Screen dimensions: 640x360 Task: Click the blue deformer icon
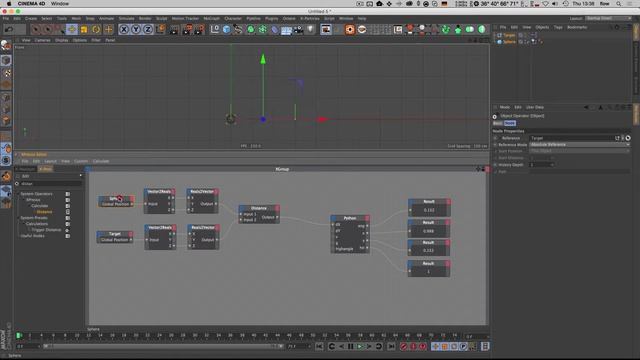[x=274, y=29]
